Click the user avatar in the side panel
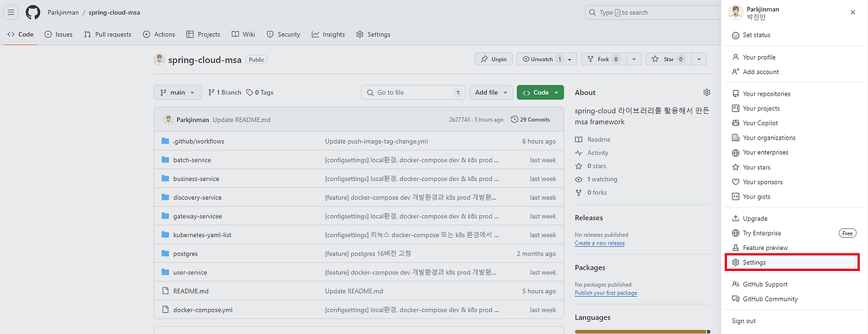Viewport: 868px width, 334px height. pos(735,12)
